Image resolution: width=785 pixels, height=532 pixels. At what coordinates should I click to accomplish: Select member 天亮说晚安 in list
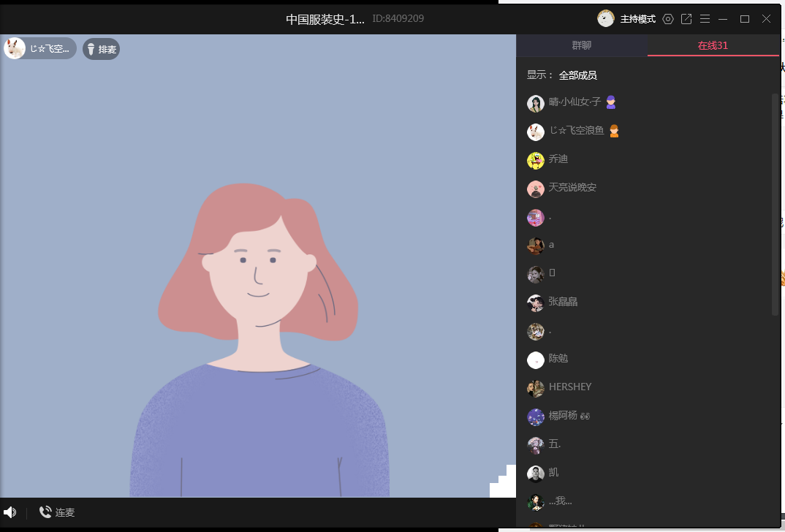pos(572,188)
